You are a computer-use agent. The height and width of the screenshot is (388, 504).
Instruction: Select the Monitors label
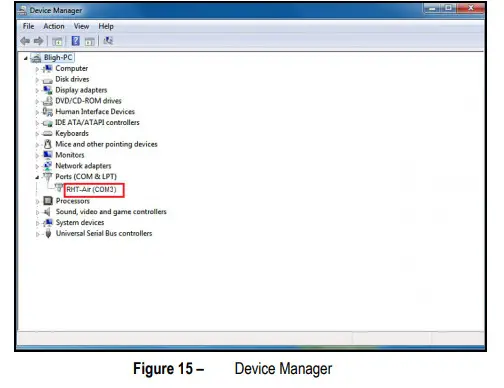(x=70, y=155)
